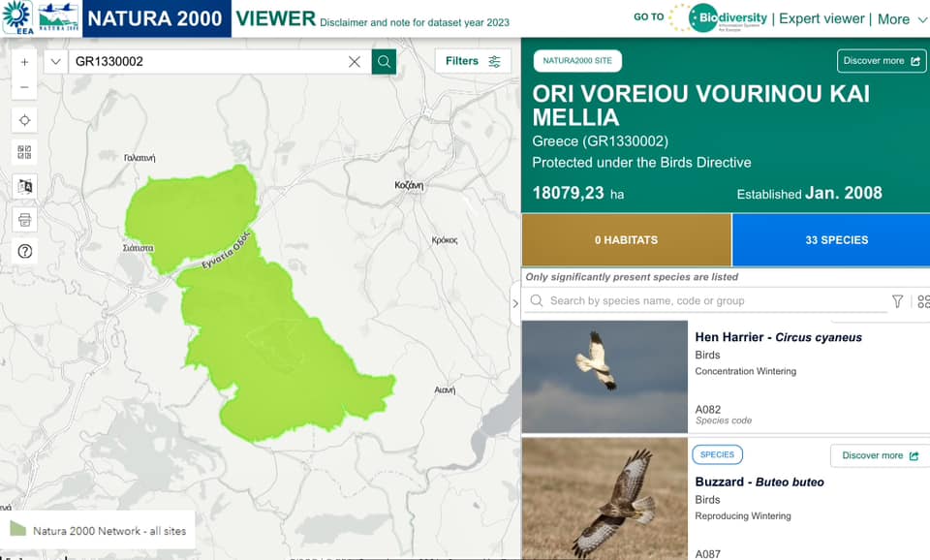Expand the More menu in the header
The width and height of the screenshot is (930, 560).
(902, 19)
